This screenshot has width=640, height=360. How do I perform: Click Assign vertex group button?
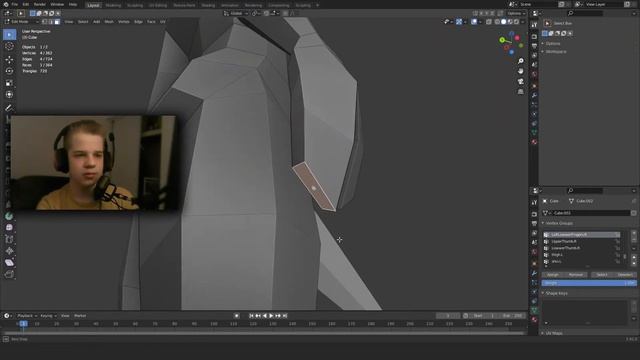tap(553, 275)
